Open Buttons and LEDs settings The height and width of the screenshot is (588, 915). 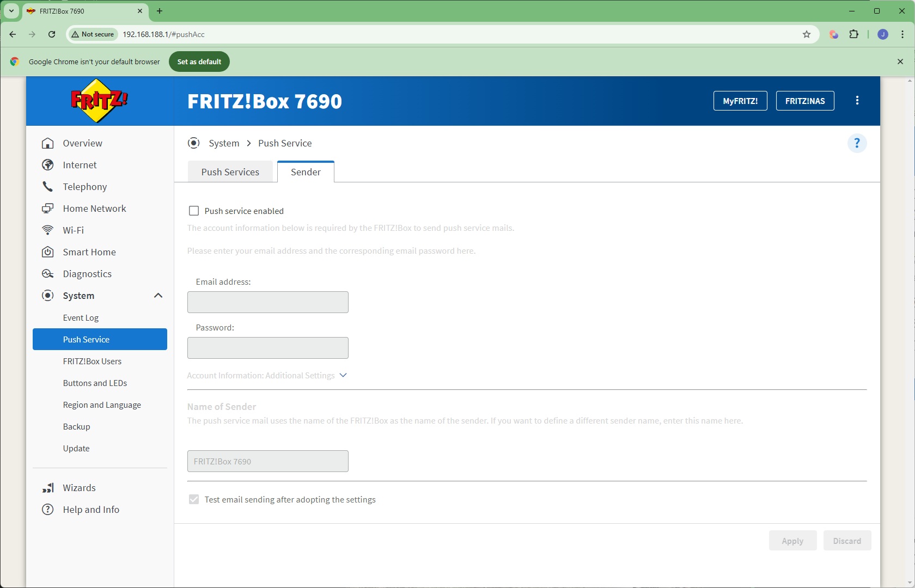(95, 383)
